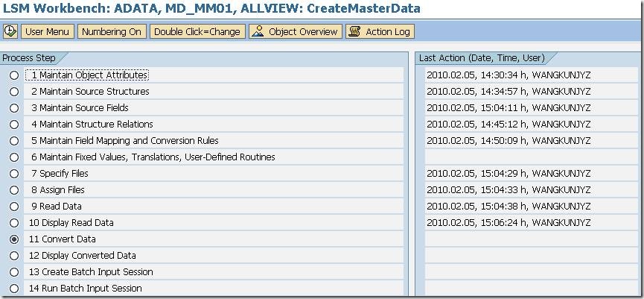Click '14 Run Batch Input Session' text

(86, 289)
